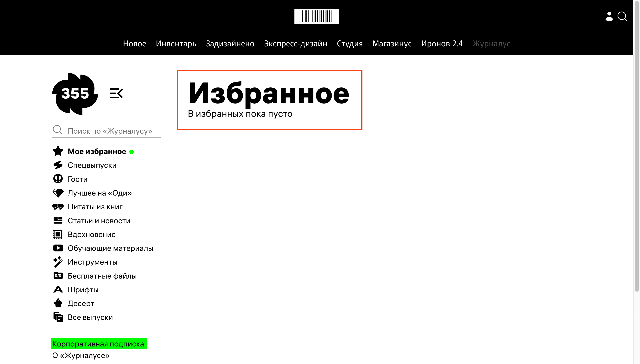640x364 pixels.
Task: Click the barcode logo at page top
Action: [317, 16]
